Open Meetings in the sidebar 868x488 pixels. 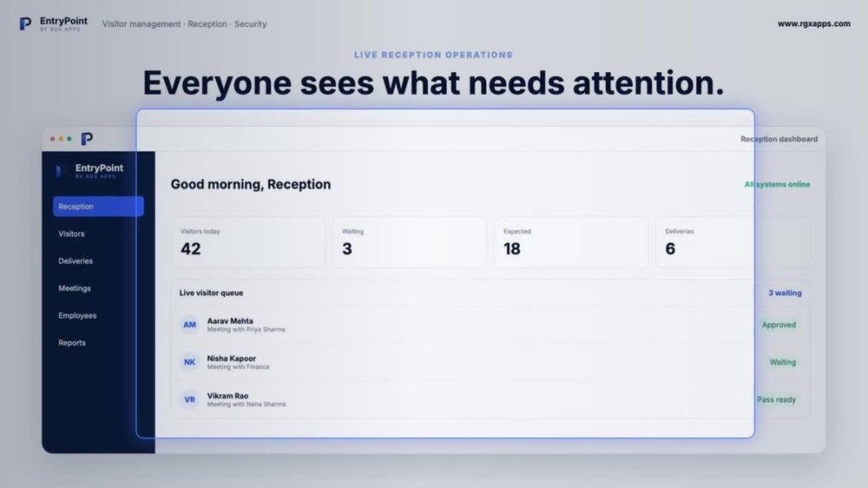click(x=75, y=288)
